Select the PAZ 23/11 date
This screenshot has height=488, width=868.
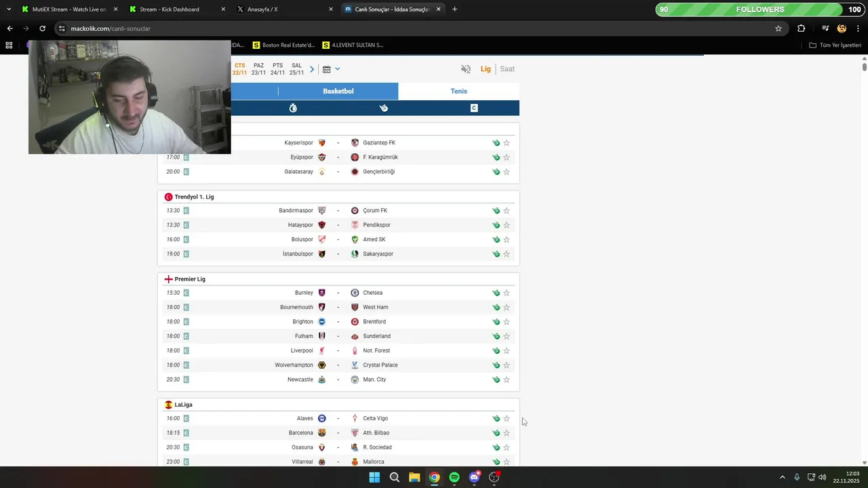point(258,69)
